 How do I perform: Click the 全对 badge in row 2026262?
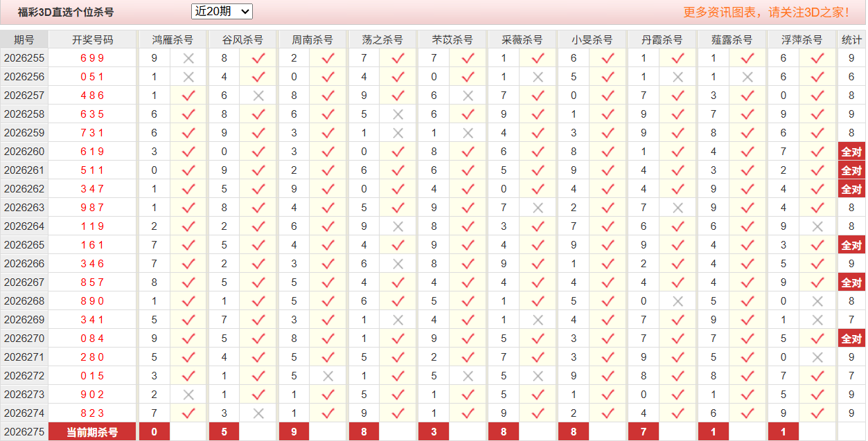coord(851,189)
